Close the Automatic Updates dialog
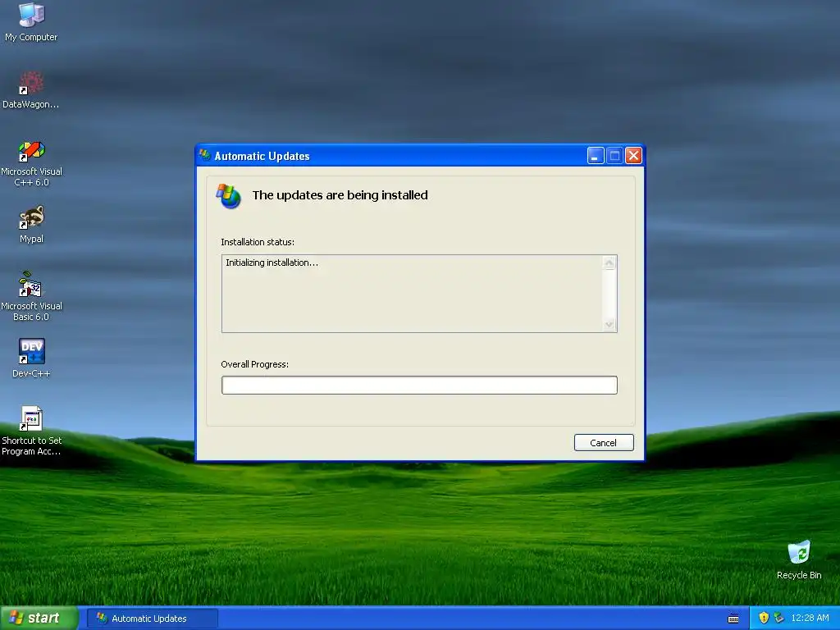This screenshot has height=630, width=840. coord(633,155)
